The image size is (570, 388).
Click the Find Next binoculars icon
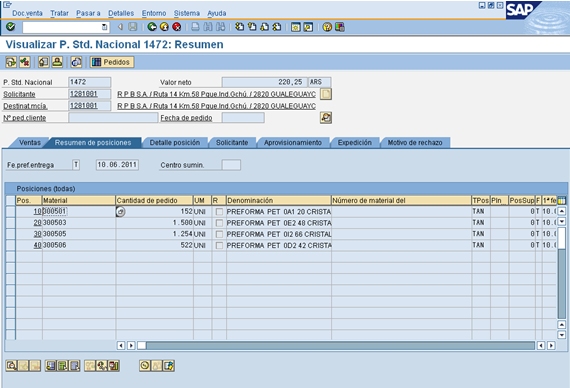220,27
